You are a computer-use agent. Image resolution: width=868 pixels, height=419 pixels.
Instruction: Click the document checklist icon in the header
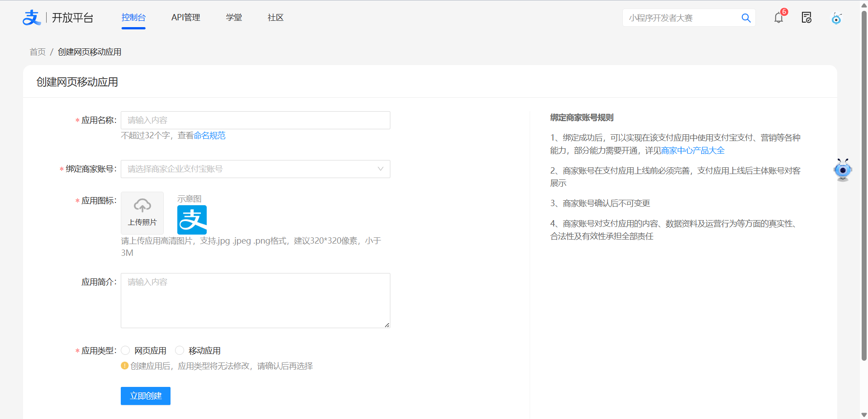coord(806,18)
